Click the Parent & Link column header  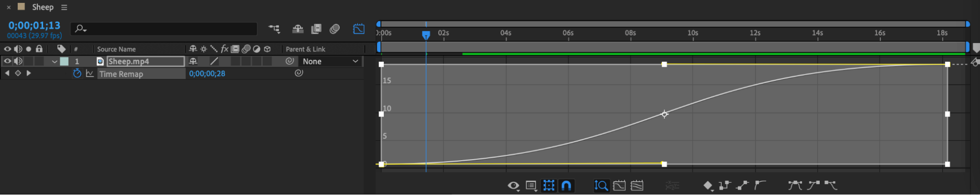[305, 49]
